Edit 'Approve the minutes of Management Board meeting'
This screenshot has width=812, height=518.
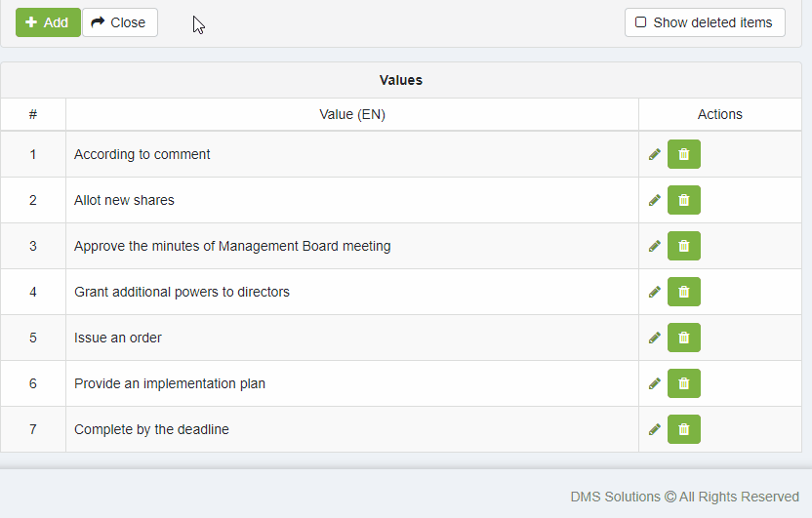click(x=655, y=246)
